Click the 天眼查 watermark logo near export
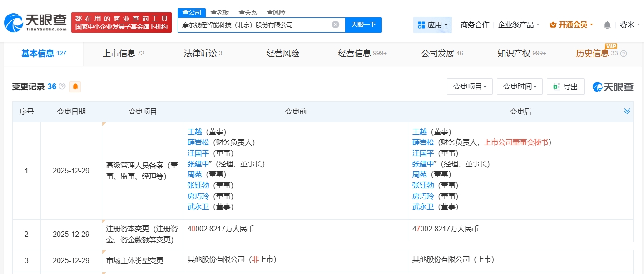644x274 pixels. point(612,86)
